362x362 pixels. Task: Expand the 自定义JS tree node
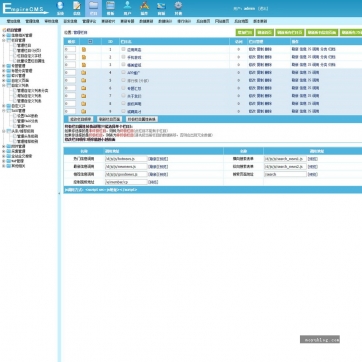point(4,106)
